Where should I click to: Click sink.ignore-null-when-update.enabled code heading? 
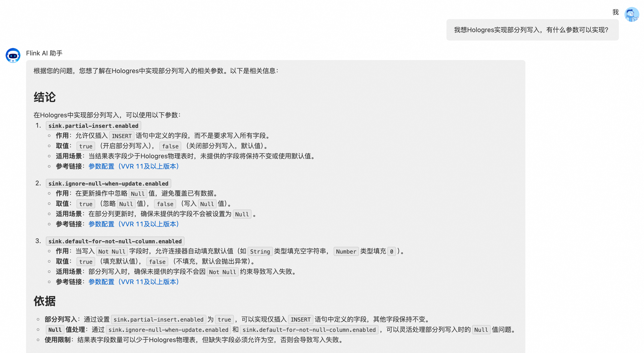(108, 184)
